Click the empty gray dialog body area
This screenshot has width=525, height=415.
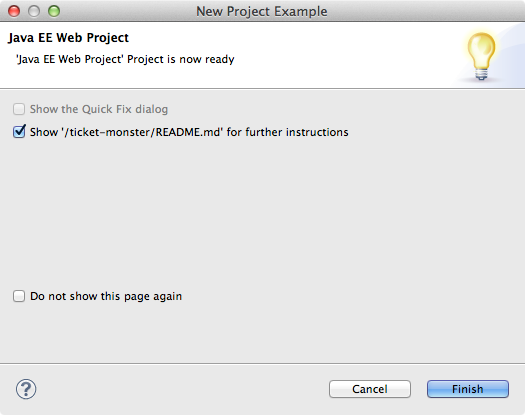coord(262,214)
